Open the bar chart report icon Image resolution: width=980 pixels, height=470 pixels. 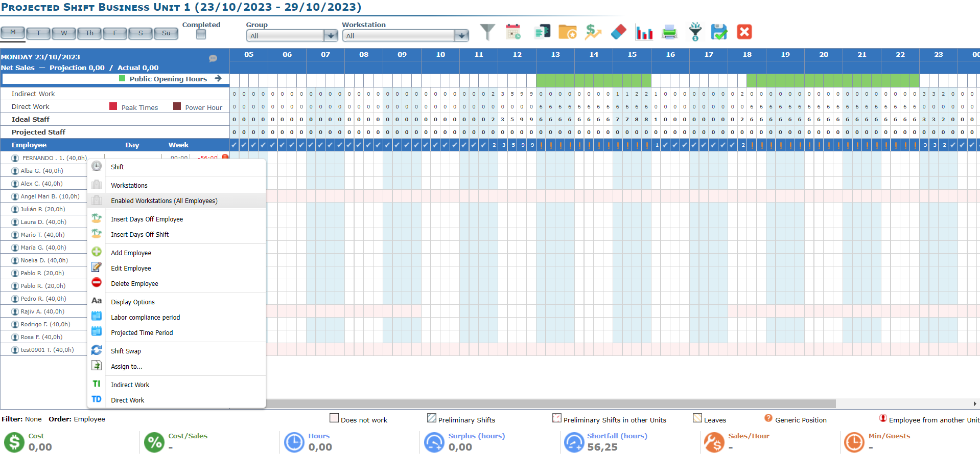[644, 33]
